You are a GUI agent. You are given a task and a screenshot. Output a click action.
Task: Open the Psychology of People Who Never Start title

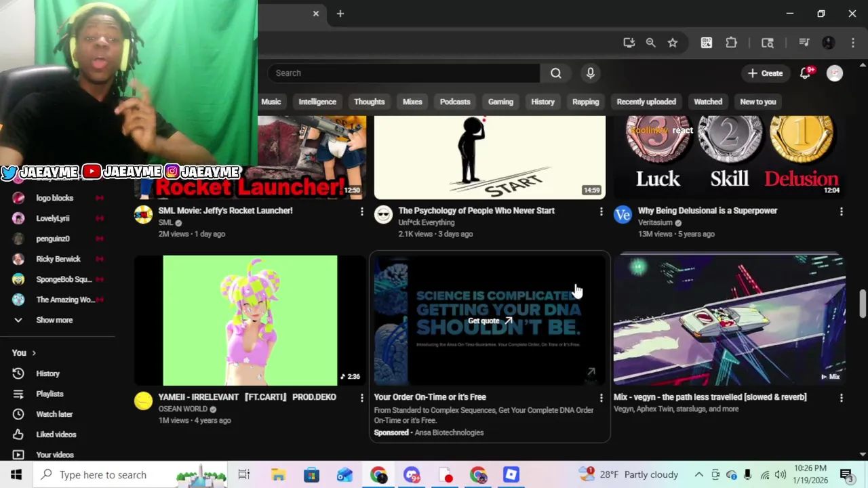pyautogui.click(x=477, y=211)
